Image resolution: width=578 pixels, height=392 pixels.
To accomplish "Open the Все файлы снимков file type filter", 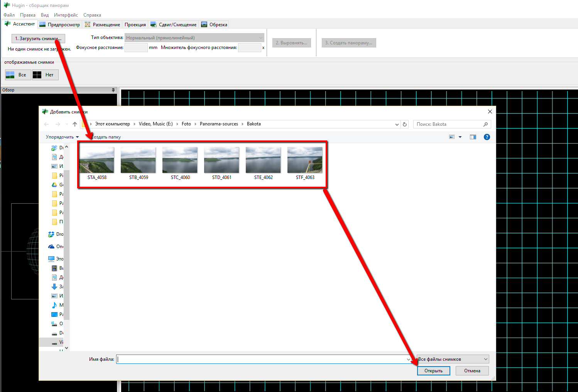I will click(x=453, y=359).
